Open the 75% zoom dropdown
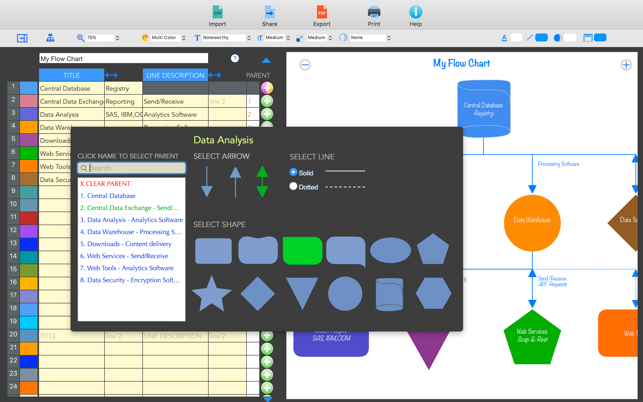The image size is (643, 402). (x=103, y=38)
